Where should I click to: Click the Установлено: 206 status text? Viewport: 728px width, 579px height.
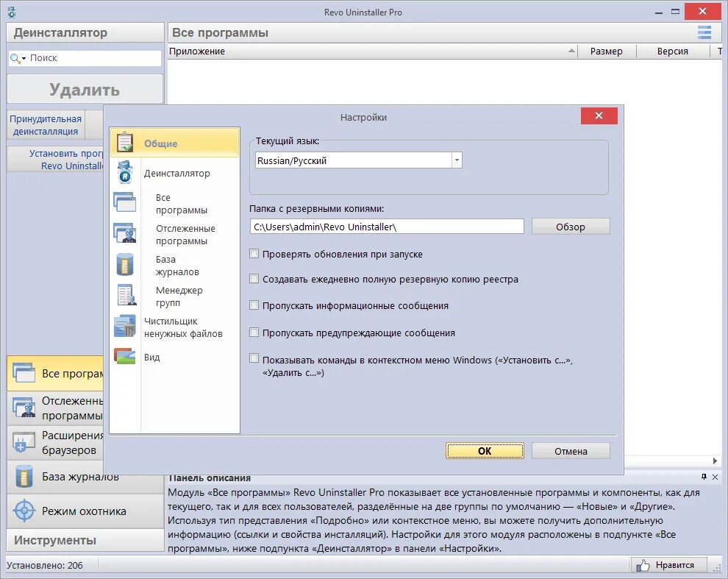(45, 565)
